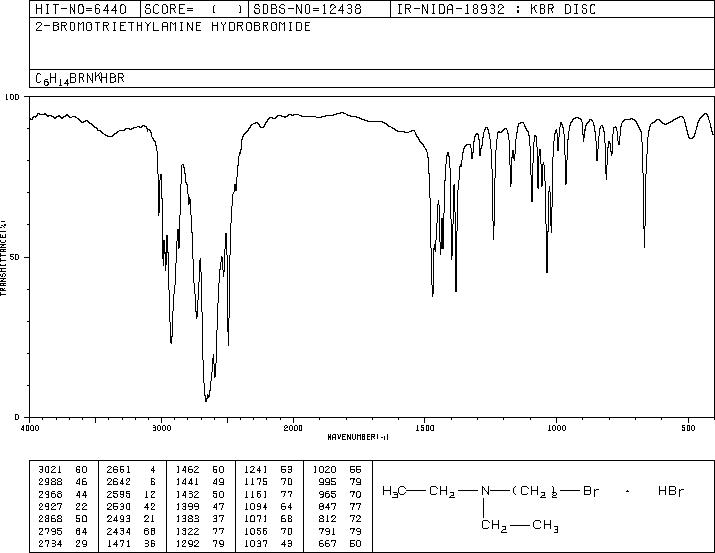Click the 2000 wavenumber axis tick

click(293, 428)
